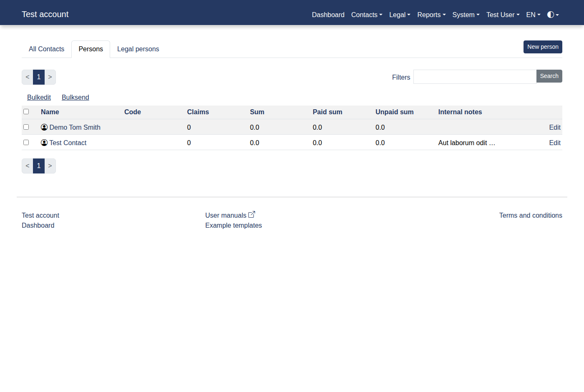584x392 pixels.
Task: Open the User manuals external link icon
Action: [x=252, y=214]
